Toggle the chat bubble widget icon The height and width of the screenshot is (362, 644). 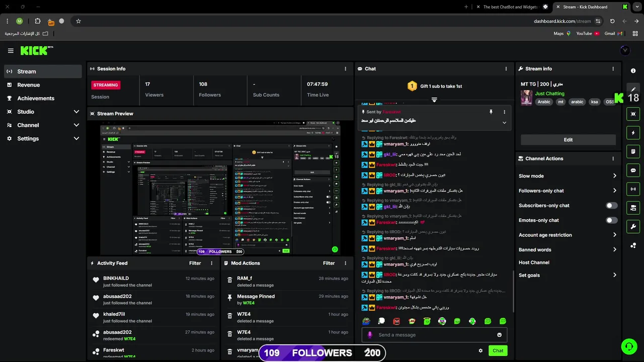(x=633, y=170)
